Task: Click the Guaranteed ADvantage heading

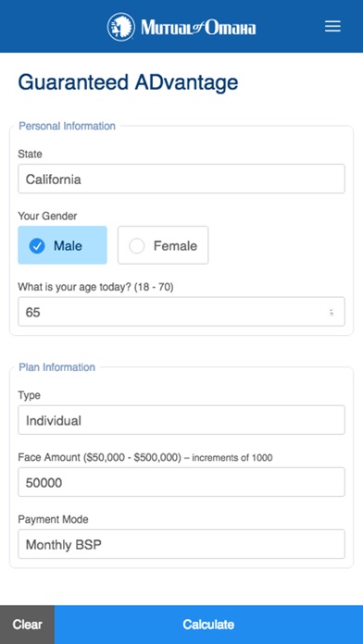Action: (128, 83)
